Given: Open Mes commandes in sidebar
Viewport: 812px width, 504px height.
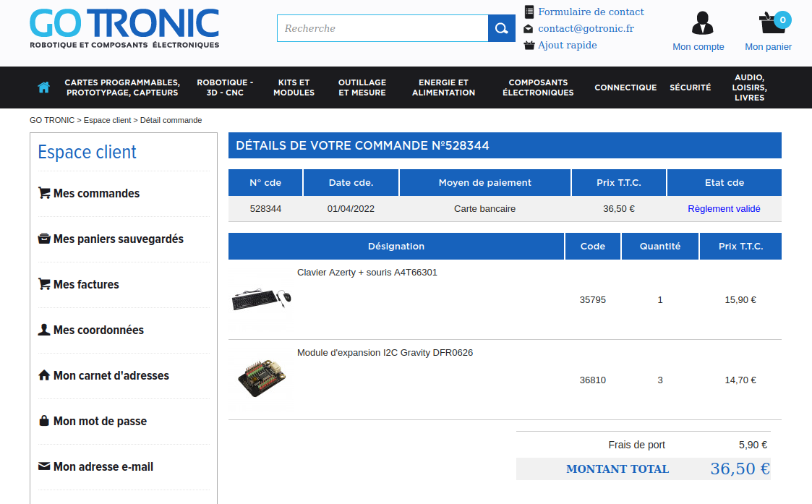Looking at the screenshot, I should coord(96,193).
